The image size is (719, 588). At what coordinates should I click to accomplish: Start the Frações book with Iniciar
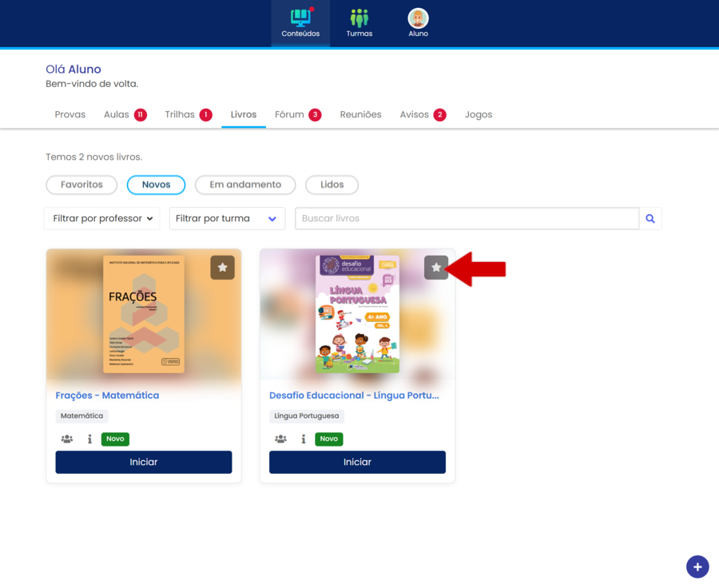pyautogui.click(x=144, y=462)
